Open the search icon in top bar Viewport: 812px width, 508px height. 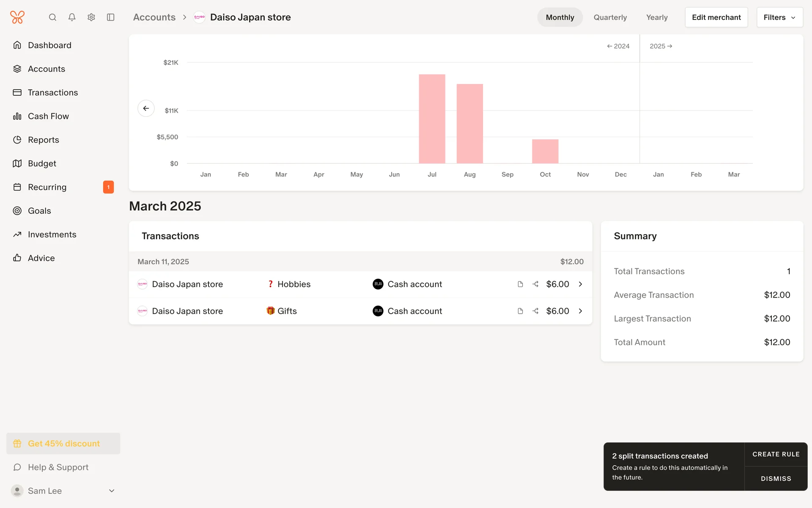click(x=52, y=17)
